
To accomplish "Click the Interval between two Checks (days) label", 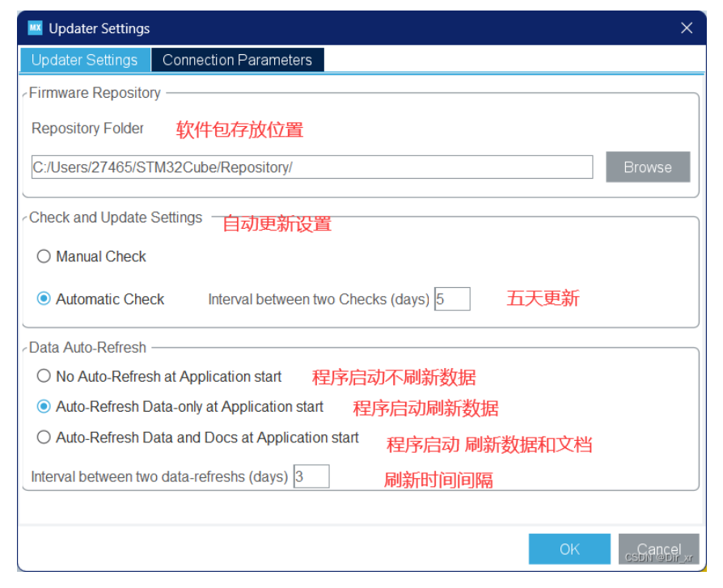I will pos(319,299).
